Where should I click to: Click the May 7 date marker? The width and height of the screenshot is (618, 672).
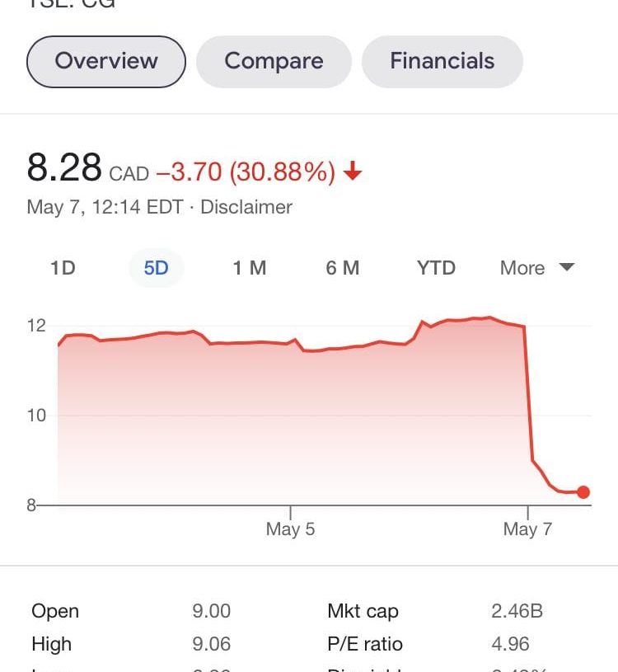click(527, 529)
